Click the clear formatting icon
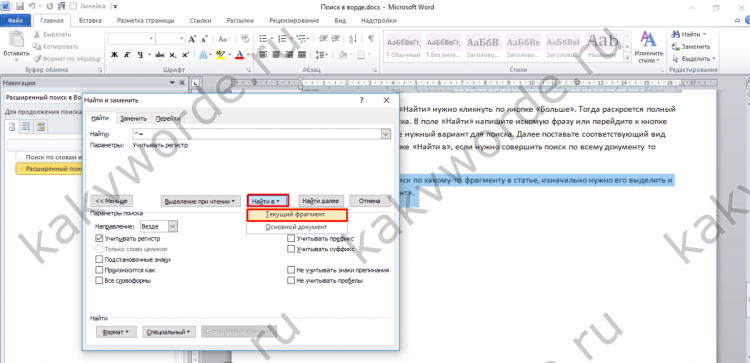This screenshot has height=363, width=750. click(245, 39)
